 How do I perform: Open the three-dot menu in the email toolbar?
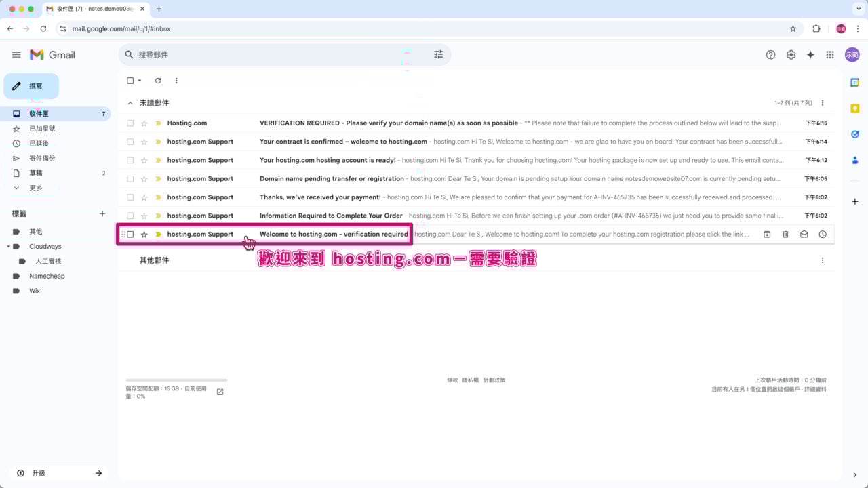[176, 81]
